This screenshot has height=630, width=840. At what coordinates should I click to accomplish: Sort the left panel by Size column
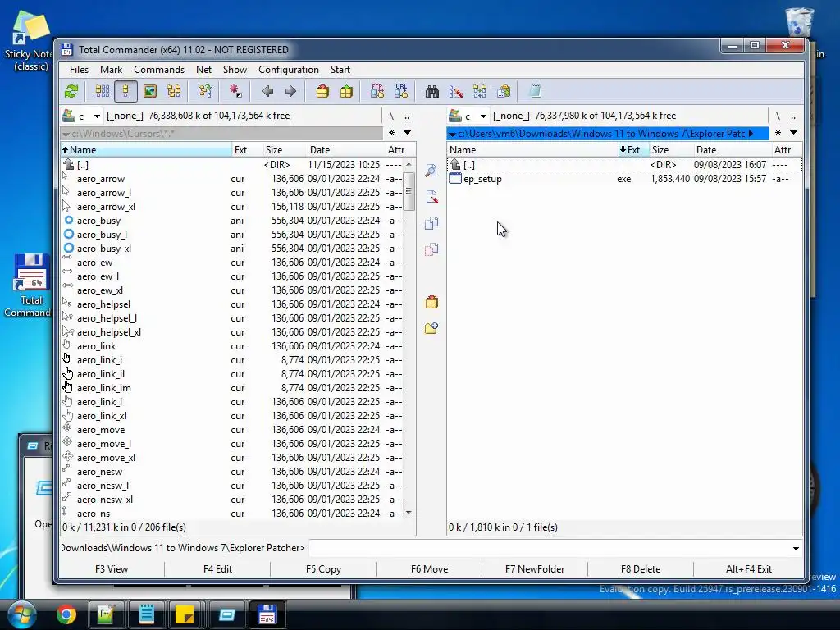tap(285, 150)
